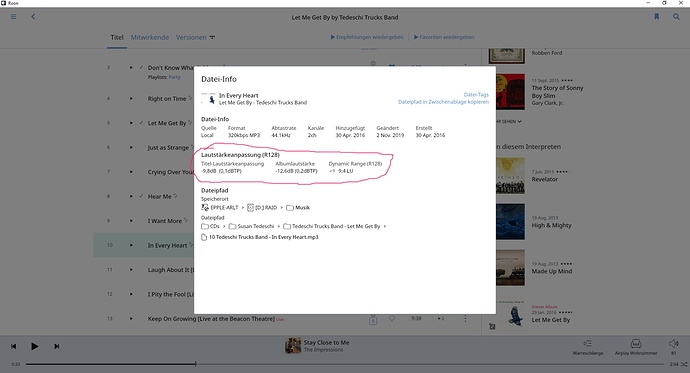Open Gary Clark, Jr. artist text

(547, 103)
